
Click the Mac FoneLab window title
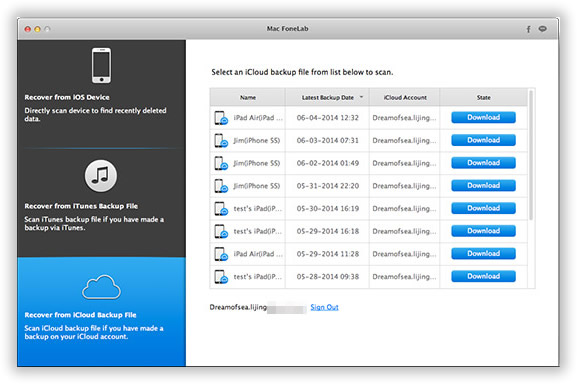pyautogui.click(x=287, y=29)
